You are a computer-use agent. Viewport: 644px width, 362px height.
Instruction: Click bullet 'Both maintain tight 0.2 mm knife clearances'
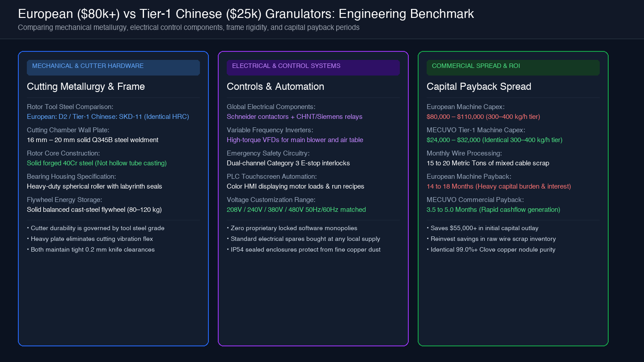pyautogui.click(x=91, y=250)
